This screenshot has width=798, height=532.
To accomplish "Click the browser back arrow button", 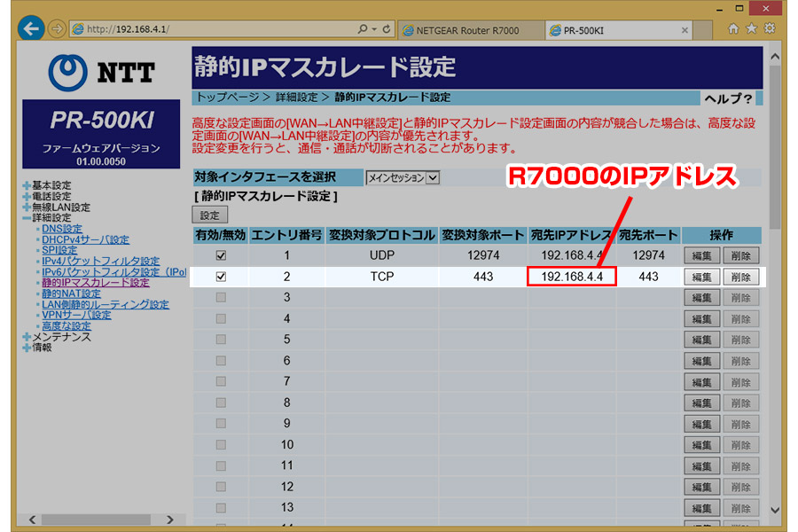I will (30, 28).
